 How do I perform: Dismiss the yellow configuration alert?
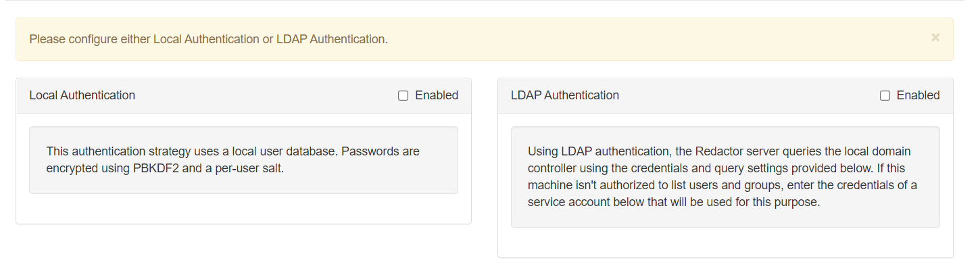(x=935, y=38)
